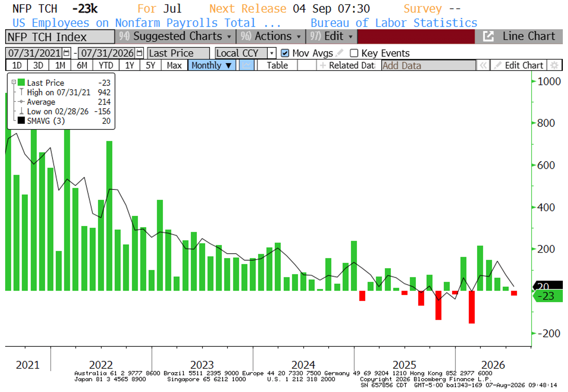Open the Edit dropdown menu
Viewport: 568px width, 392px height.
pyautogui.click(x=332, y=36)
